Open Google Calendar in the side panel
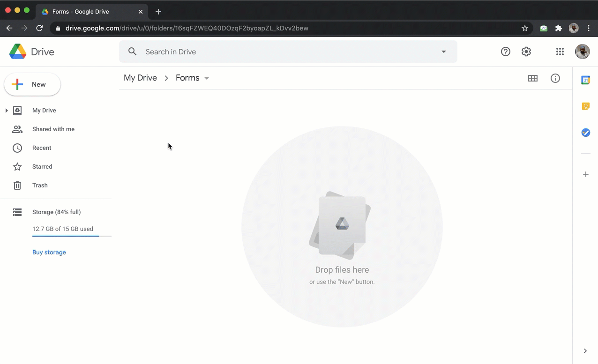The width and height of the screenshot is (598, 364). click(585, 80)
